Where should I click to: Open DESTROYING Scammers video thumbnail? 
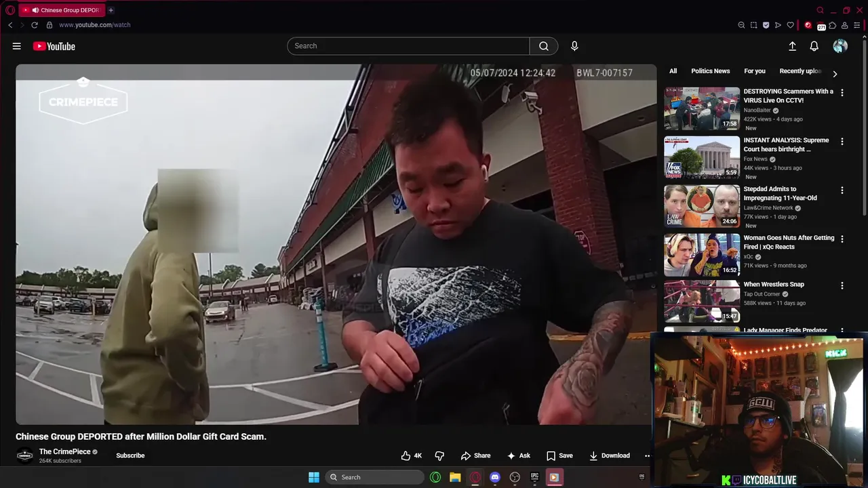[x=702, y=108]
